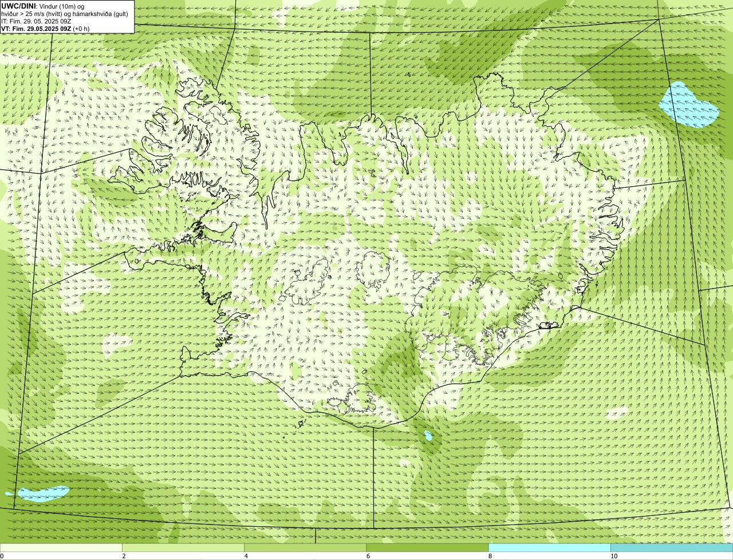The height and width of the screenshot is (560, 733).
Task: Click the colorbar tick label '2'
Action: pos(124,556)
